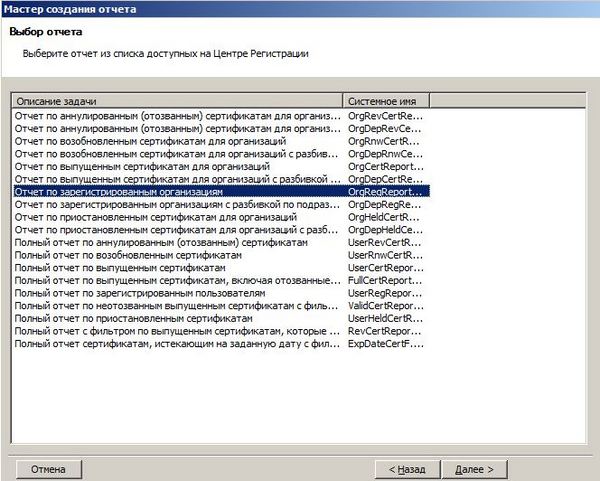Select Отчет по приостановленным сертификатам для организаций
The image size is (600, 481).
[x=221, y=217]
